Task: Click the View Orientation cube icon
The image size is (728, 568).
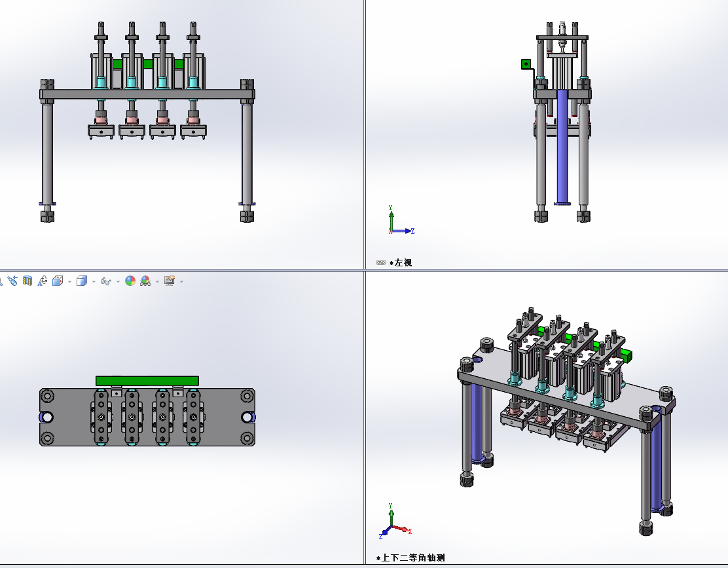Action: pos(58,281)
